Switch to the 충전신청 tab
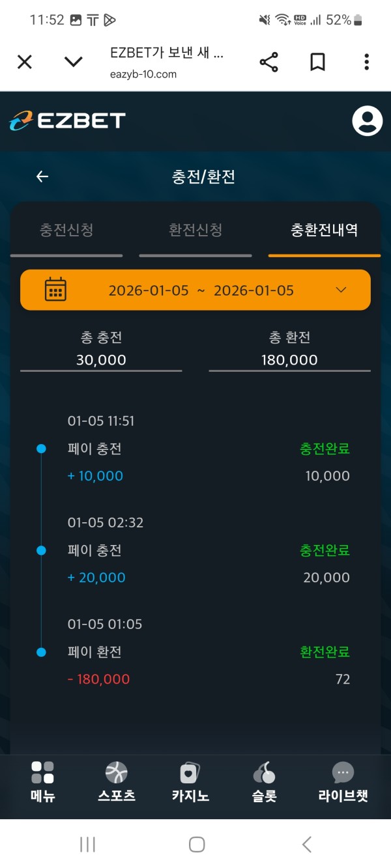Image resolution: width=391 pixels, height=868 pixels. 66,230
